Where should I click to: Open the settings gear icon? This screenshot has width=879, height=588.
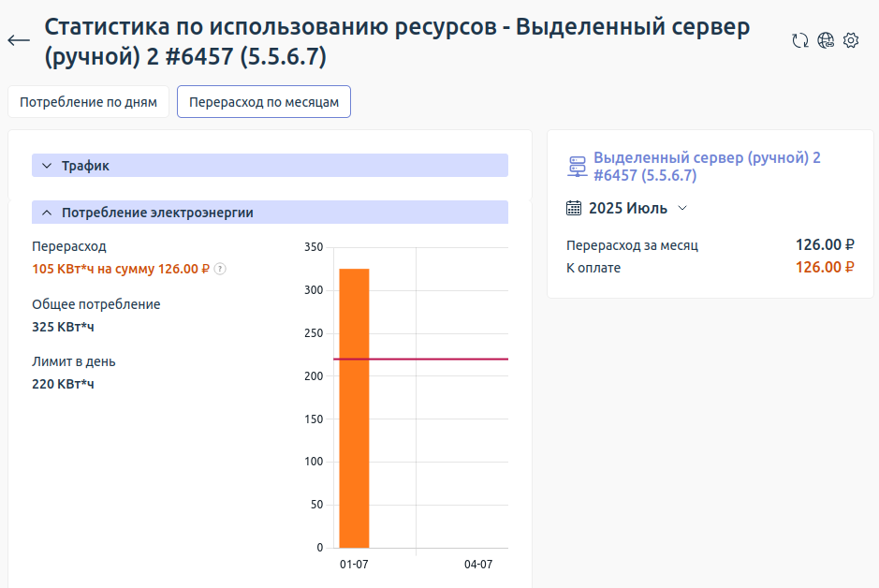click(850, 41)
